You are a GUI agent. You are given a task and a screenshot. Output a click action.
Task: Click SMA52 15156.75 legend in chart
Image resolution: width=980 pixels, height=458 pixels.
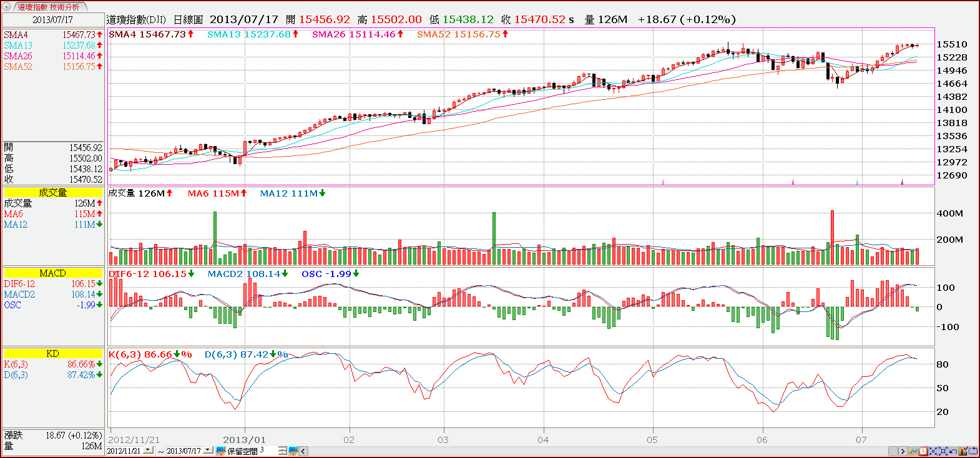(x=463, y=34)
